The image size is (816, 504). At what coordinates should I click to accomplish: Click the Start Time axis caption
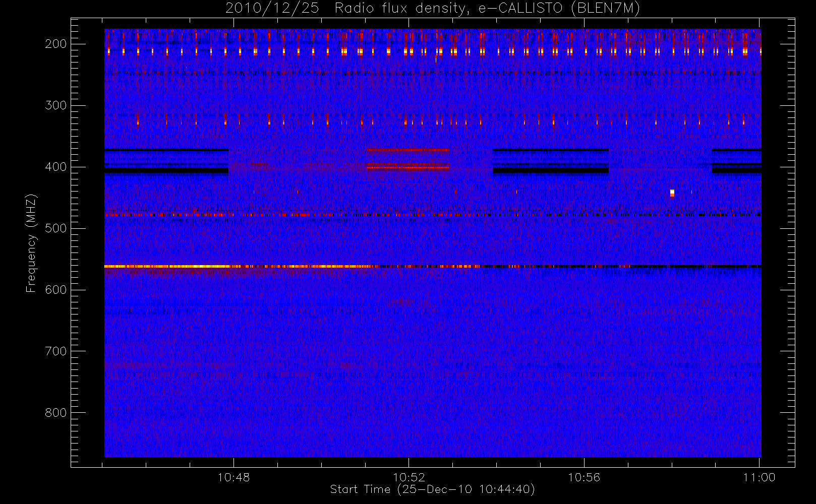[x=432, y=489]
